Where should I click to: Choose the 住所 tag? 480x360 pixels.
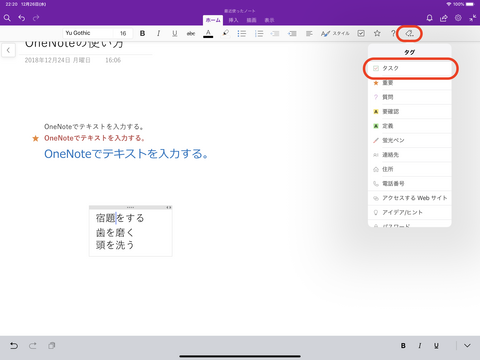point(410,169)
